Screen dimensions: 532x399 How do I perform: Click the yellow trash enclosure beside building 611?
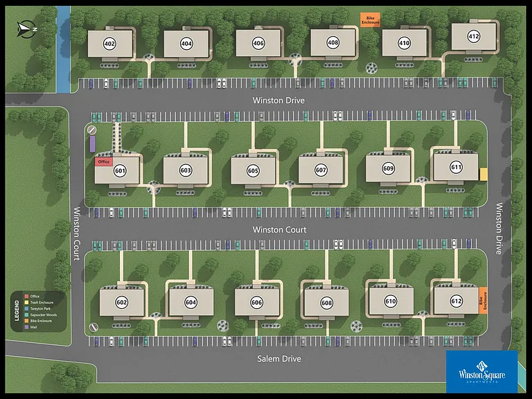click(x=484, y=174)
